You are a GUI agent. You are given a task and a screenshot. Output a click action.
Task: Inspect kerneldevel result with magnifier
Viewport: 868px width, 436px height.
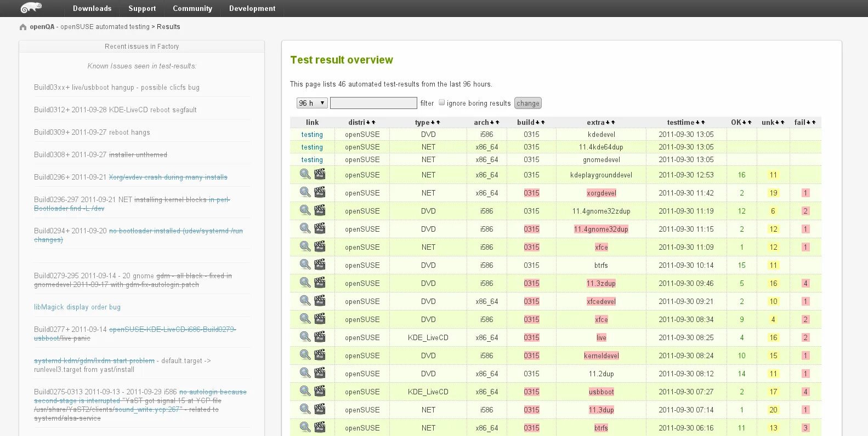(305, 354)
